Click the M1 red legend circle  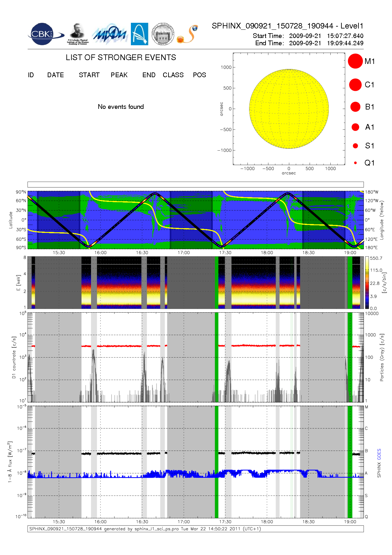tap(355, 61)
